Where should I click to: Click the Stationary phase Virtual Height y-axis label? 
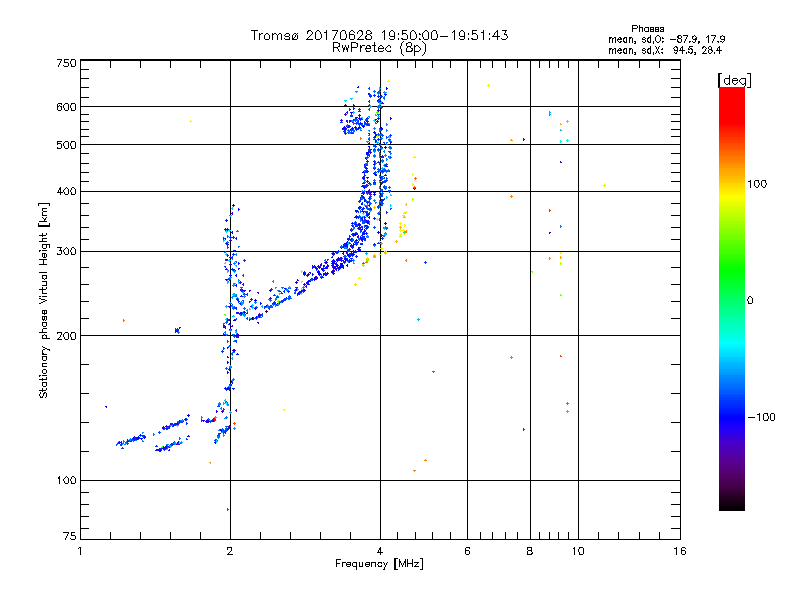tap(44, 299)
